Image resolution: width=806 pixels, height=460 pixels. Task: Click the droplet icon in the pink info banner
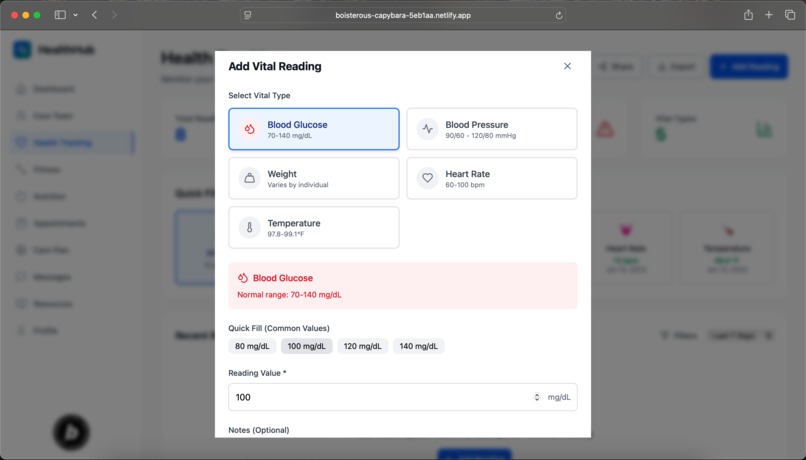[x=243, y=278]
